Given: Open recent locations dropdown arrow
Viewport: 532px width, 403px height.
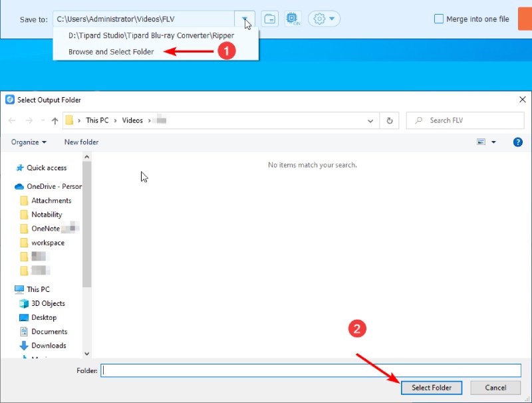Looking at the screenshot, I should [43, 120].
